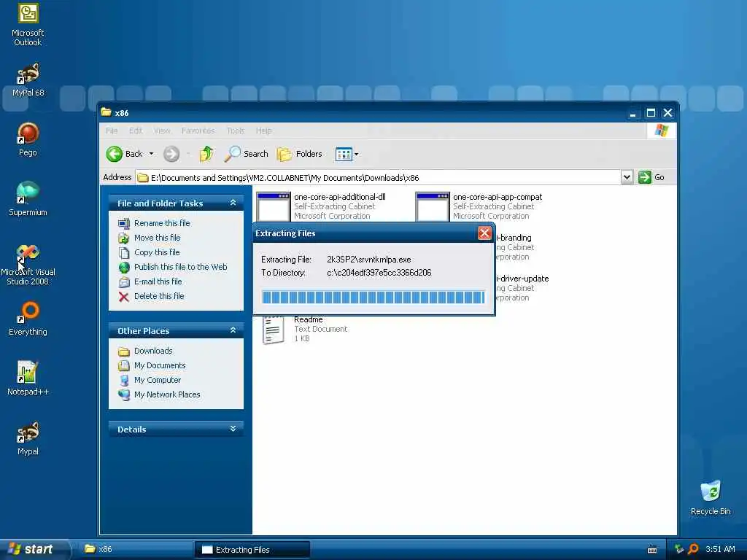This screenshot has height=560, width=747.
Task: Launch the Mypal desktop shortcut
Action: pos(28,438)
